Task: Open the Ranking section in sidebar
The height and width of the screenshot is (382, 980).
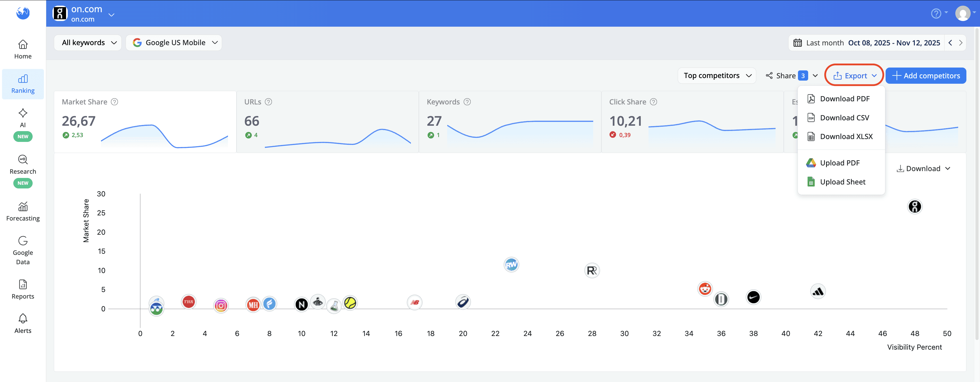Action: pyautogui.click(x=23, y=84)
